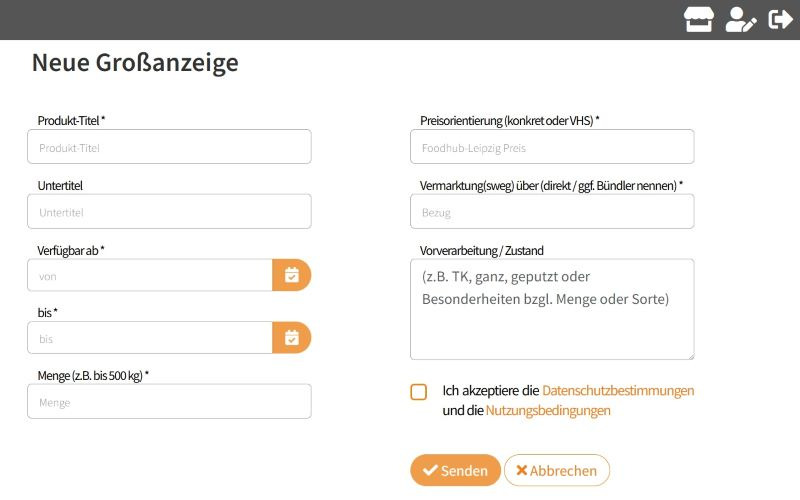Image resolution: width=800 pixels, height=500 pixels.
Task: Open calendar picker for Verfügbar ab
Action: (292, 275)
